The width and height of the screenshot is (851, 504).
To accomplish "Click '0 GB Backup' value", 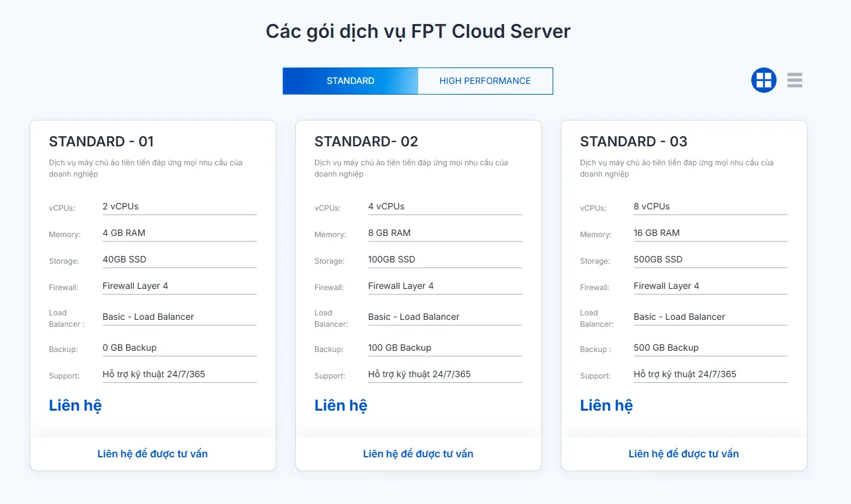I will click(129, 348).
